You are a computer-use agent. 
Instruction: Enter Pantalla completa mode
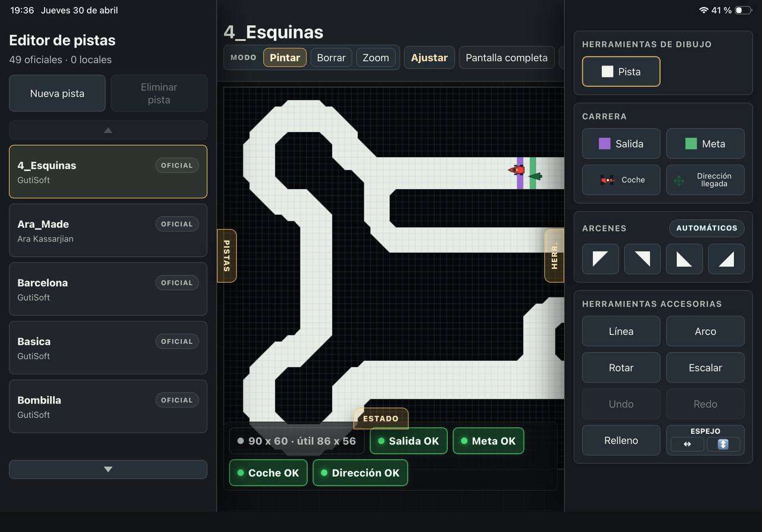507,58
